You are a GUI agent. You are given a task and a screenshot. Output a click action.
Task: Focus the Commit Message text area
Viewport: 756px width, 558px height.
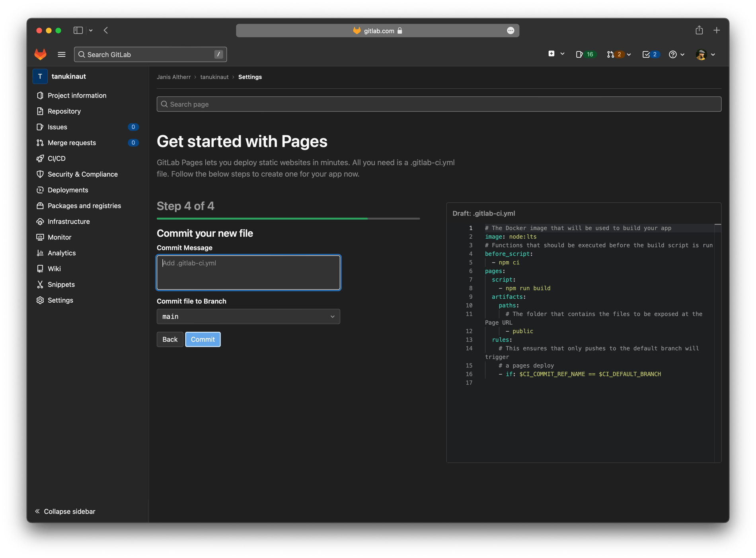(248, 272)
